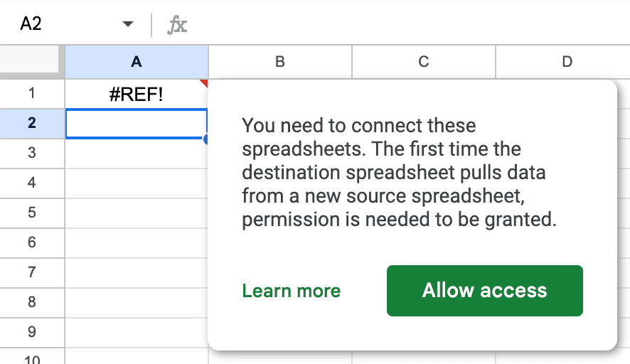Click the blue fill handle on cell A2
The width and height of the screenshot is (630, 364).
(206, 139)
